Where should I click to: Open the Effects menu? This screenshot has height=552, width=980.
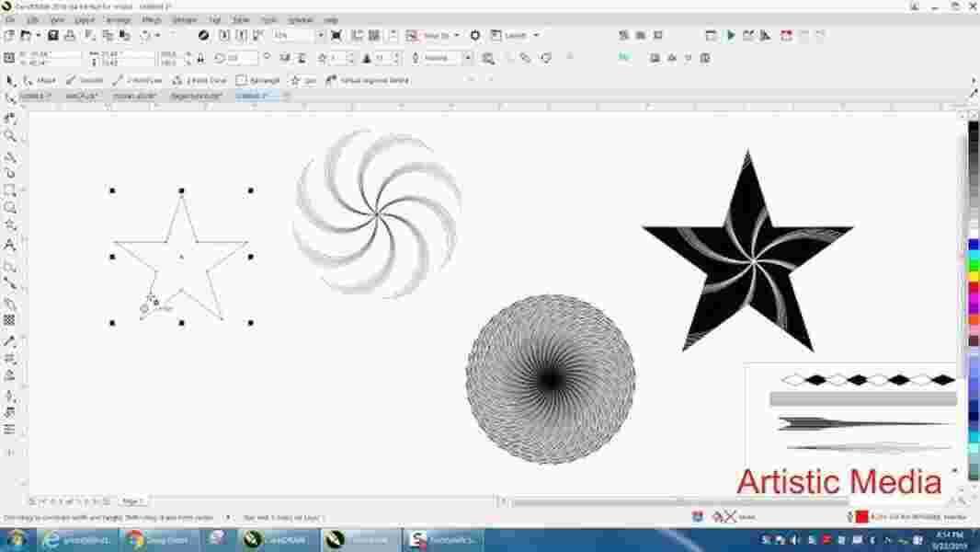point(152,20)
